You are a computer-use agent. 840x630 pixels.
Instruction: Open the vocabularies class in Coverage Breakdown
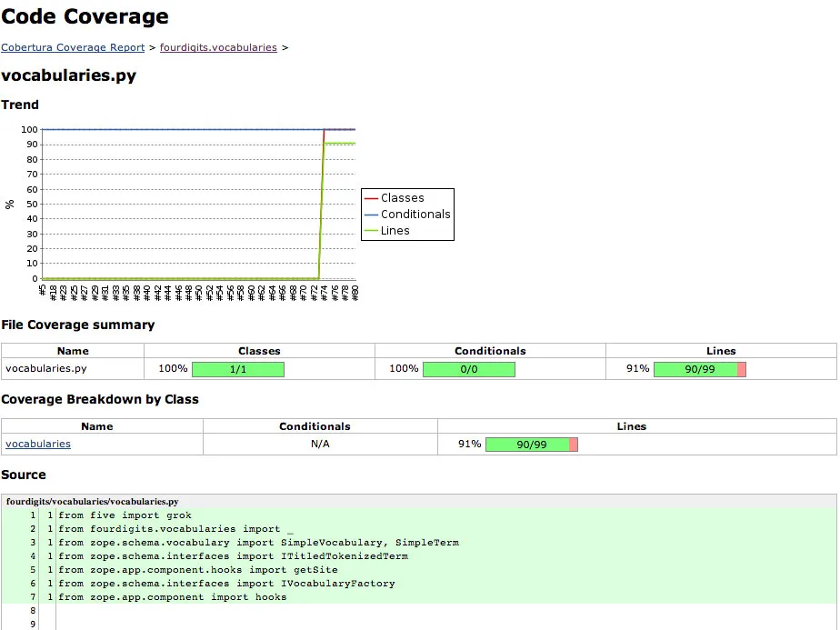tap(37, 445)
